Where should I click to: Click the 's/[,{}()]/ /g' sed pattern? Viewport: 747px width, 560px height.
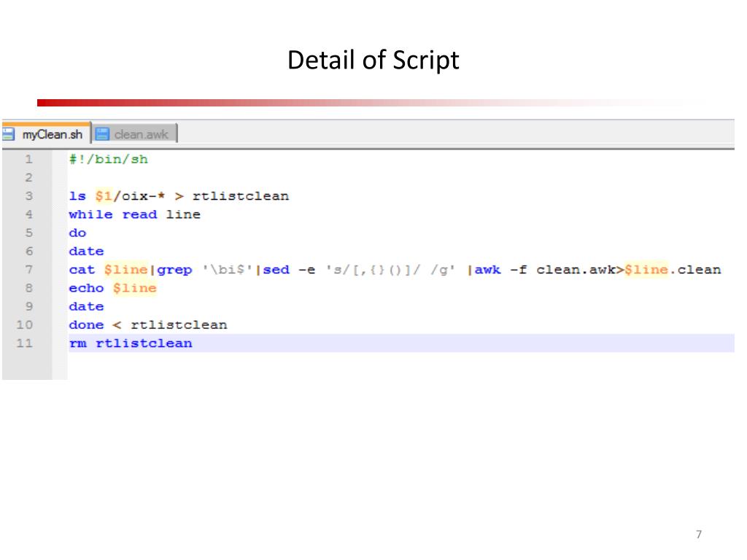[390, 270]
